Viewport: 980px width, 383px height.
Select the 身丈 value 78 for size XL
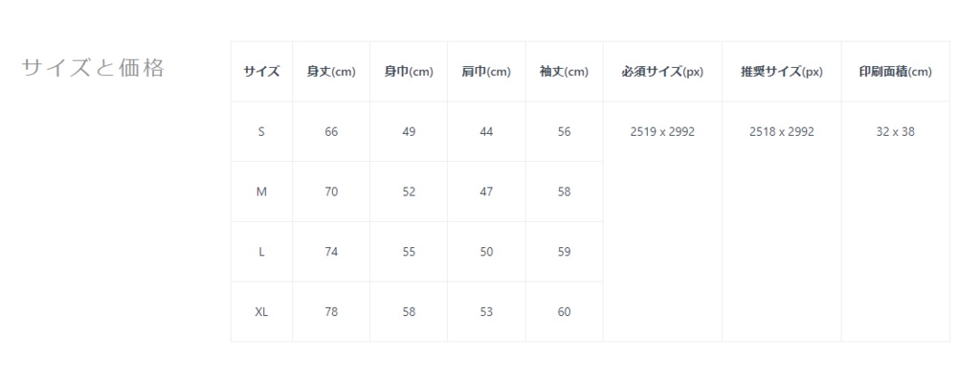coord(331,312)
